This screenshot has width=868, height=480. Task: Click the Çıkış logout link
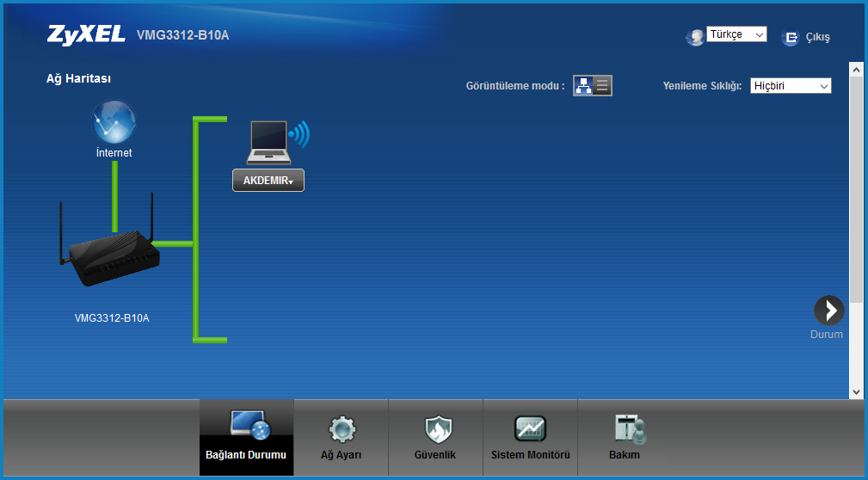tap(817, 38)
